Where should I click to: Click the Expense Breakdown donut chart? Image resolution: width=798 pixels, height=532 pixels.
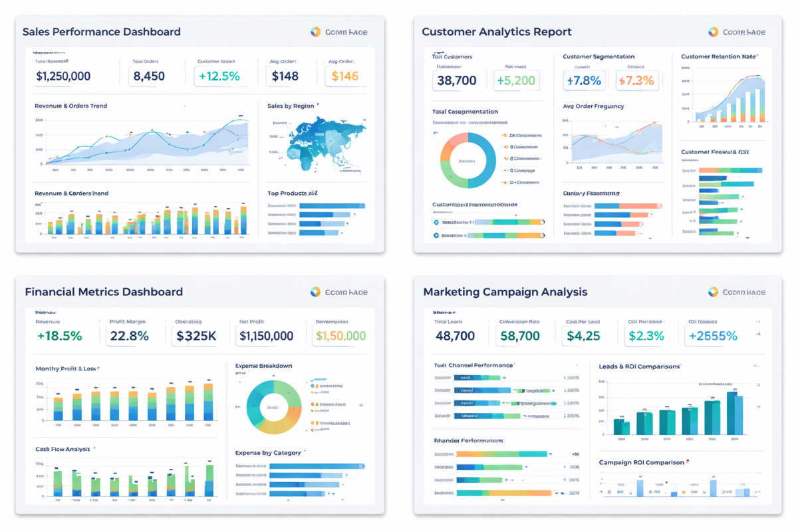click(x=273, y=406)
